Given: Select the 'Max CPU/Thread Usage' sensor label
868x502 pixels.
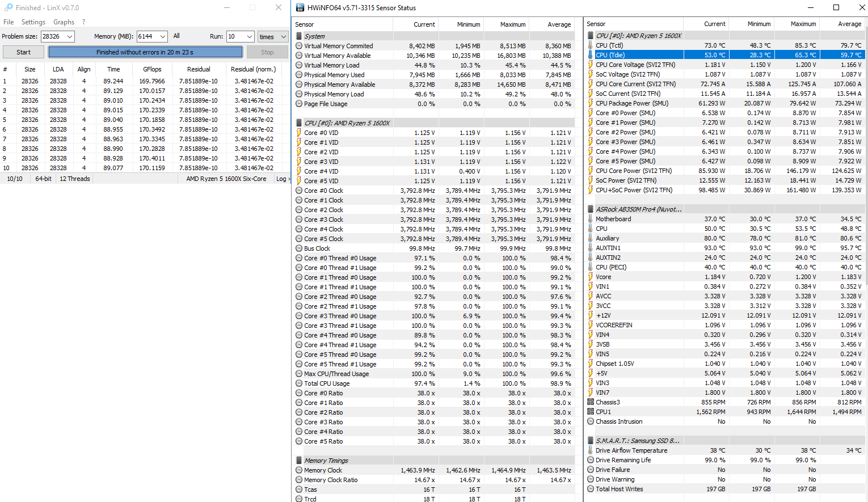Looking at the screenshot, I should pos(336,374).
